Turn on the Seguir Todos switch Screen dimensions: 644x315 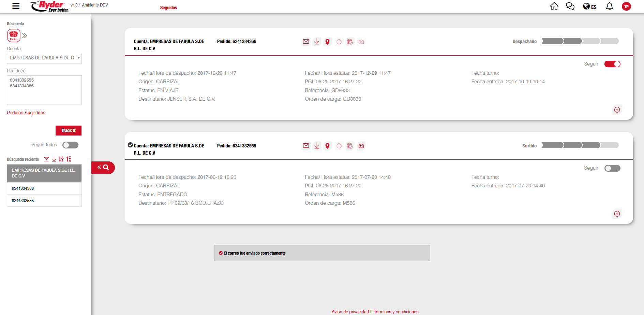(70, 145)
